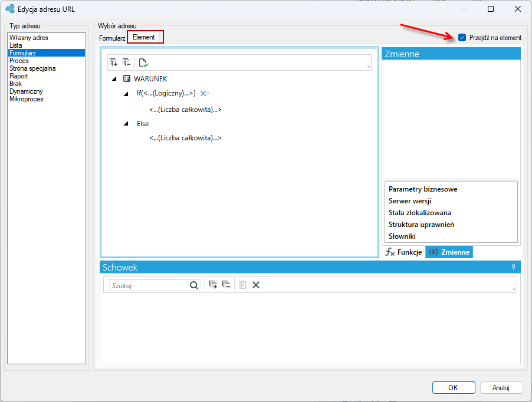
Task: Open the expression editor toolbar overflow arrow
Action: (x=369, y=67)
